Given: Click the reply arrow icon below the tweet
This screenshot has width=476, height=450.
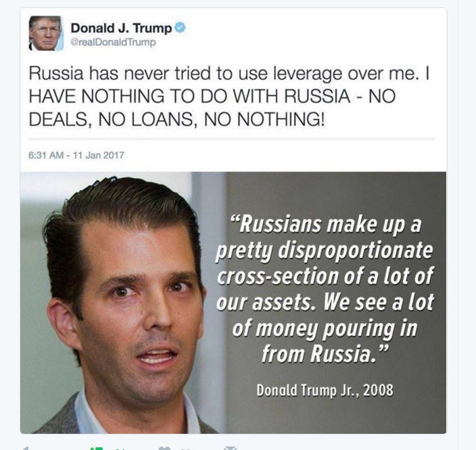Looking at the screenshot, I should pos(26,448).
